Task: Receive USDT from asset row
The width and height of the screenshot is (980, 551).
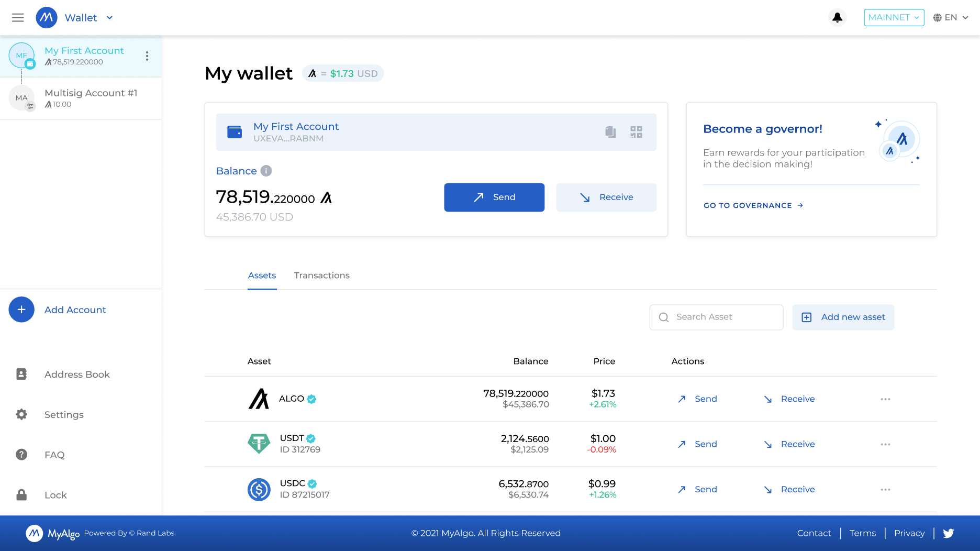Action: [789, 444]
